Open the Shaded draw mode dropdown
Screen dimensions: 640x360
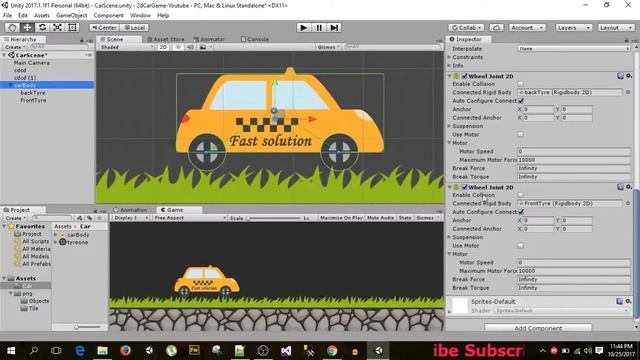pyautogui.click(x=127, y=47)
